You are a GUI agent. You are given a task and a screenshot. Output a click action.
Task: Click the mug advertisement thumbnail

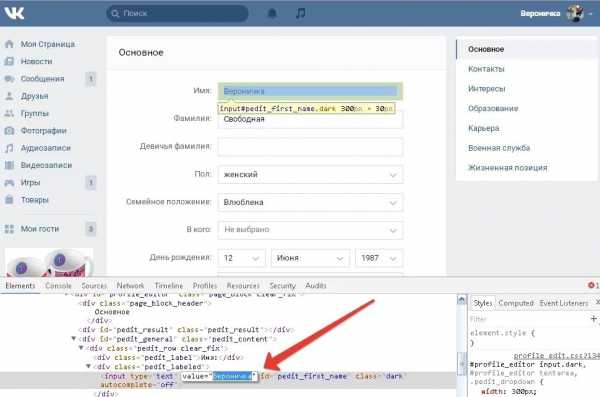pos(49,262)
